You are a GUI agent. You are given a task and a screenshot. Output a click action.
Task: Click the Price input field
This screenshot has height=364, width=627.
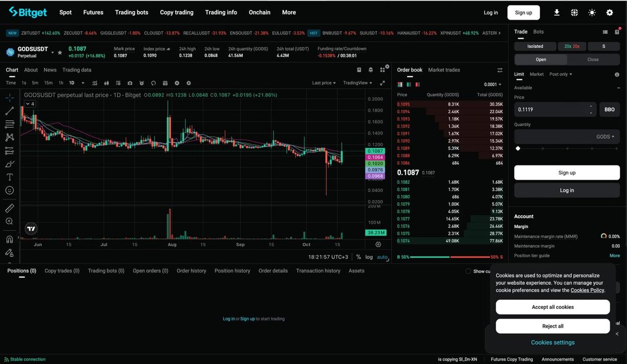pyautogui.click(x=555, y=110)
